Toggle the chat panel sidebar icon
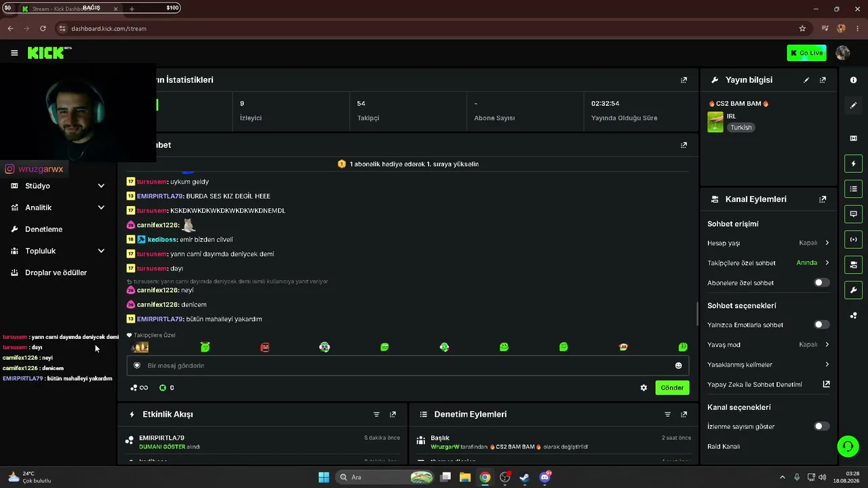 [x=853, y=214]
